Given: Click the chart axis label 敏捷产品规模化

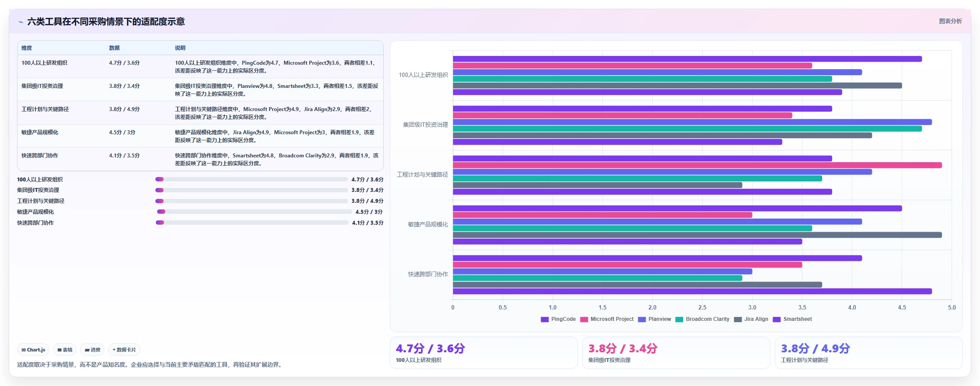Looking at the screenshot, I should coord(428,225).
